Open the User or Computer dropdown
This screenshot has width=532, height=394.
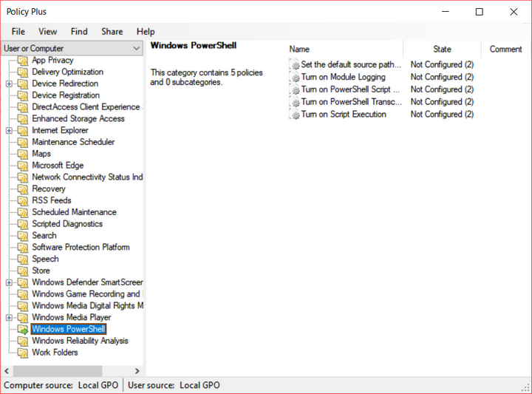72,48
